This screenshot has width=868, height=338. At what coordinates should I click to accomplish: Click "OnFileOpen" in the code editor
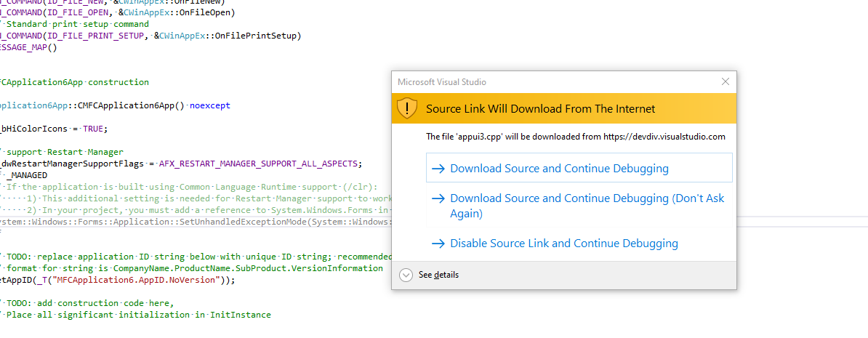[x=205, y=13]
